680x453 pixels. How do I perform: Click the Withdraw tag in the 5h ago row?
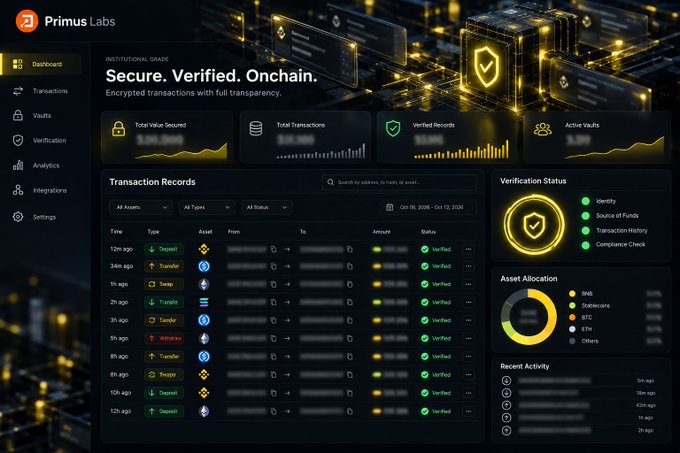tap(164, 338)
